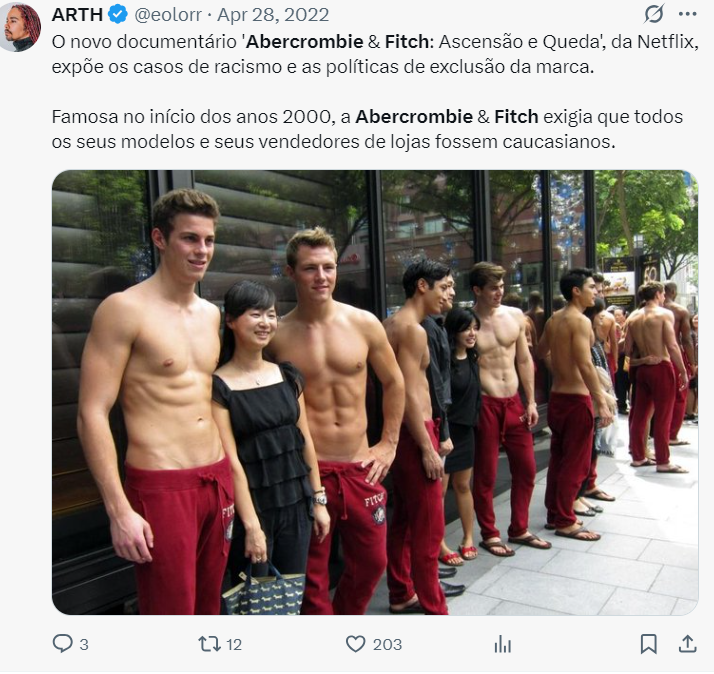Click the retweet icon
This screenshot has width=714, height=674.
[x=209, y=644]
